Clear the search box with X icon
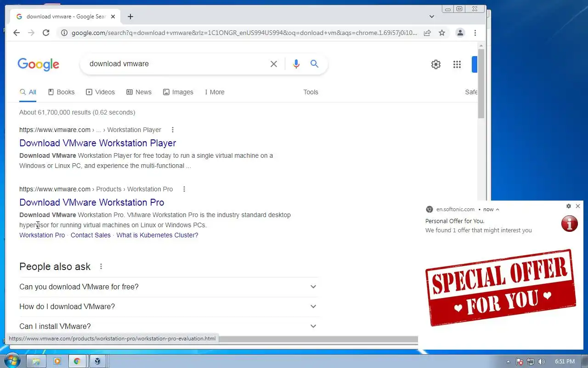Viewport: 588px width, 368px height. 274,64
